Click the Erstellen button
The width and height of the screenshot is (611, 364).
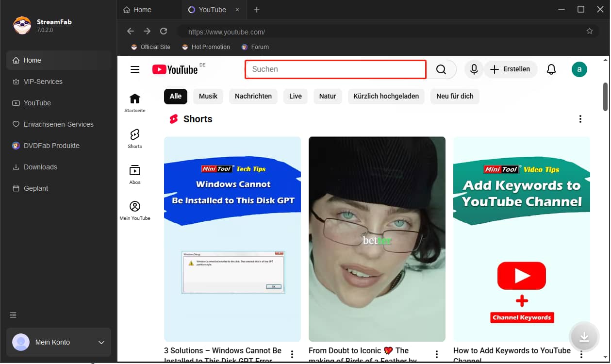(x=511, y=69)
